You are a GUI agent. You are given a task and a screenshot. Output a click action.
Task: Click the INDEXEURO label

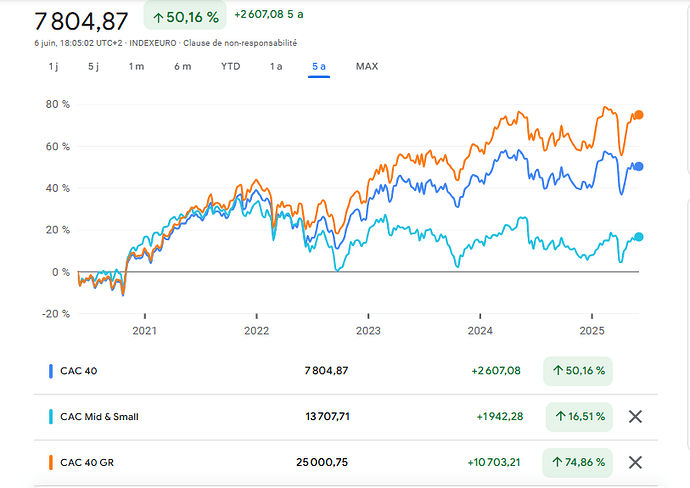tap(153, 43)
